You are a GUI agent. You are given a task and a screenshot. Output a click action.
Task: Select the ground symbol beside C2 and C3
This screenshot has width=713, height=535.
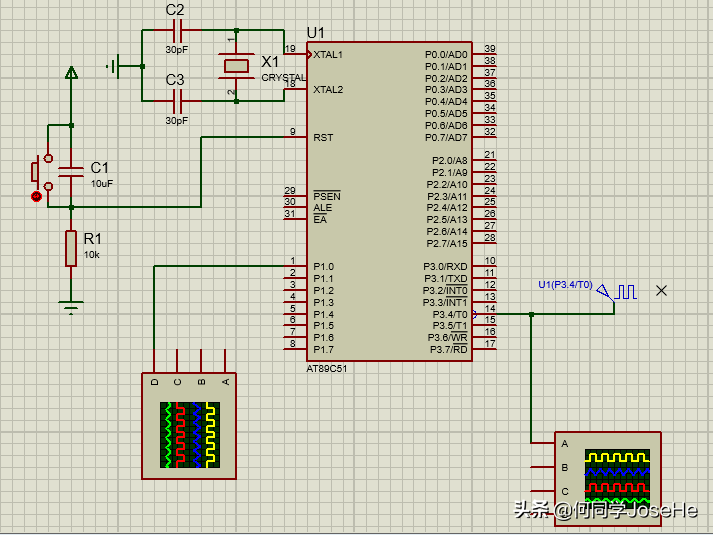coord(113,66)
